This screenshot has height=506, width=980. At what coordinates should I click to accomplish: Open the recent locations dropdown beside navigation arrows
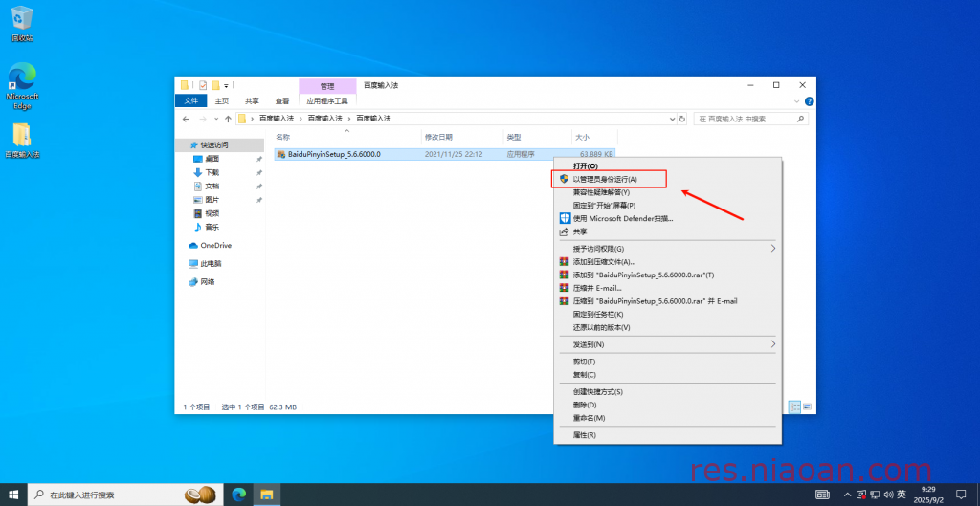coord(216,119)
